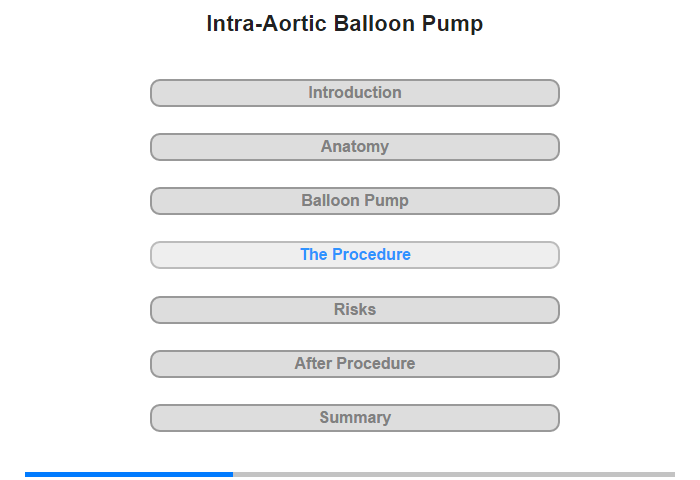
Task: Select the highlighted blue-text menu item
Action: coord(354,255)
